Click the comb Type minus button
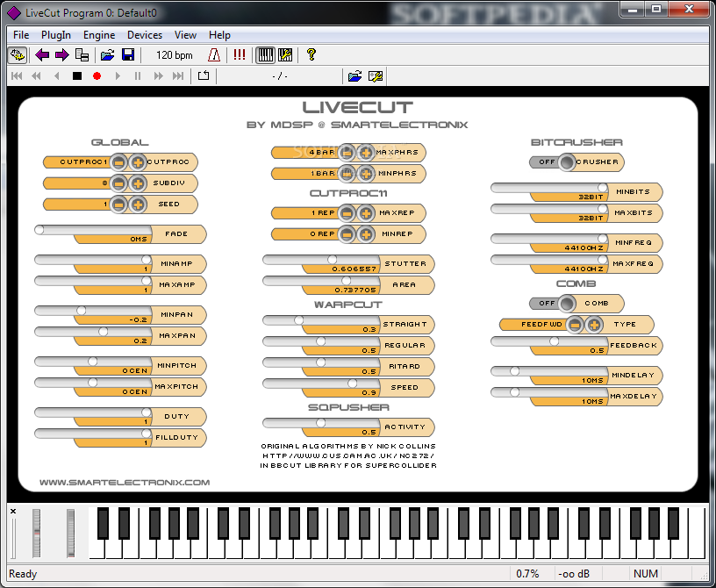Viewport: 716px width, 588px height. pyautogui.click(x=575, y=325)
